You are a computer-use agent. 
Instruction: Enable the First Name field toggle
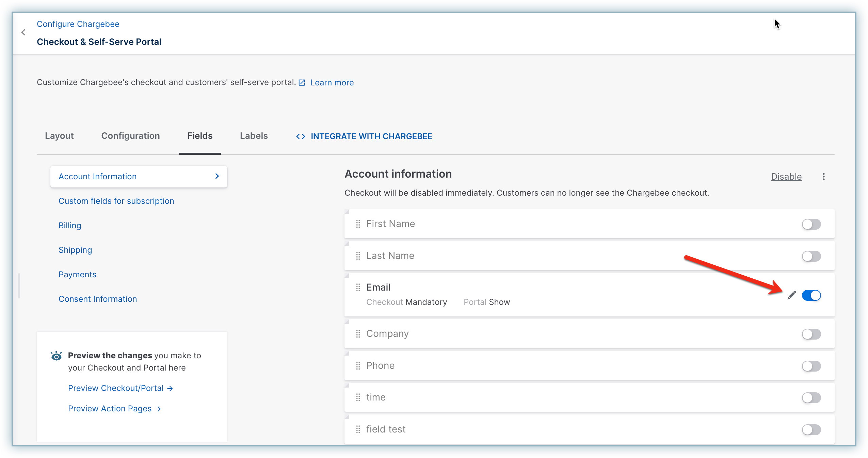[x=811, y=224]
